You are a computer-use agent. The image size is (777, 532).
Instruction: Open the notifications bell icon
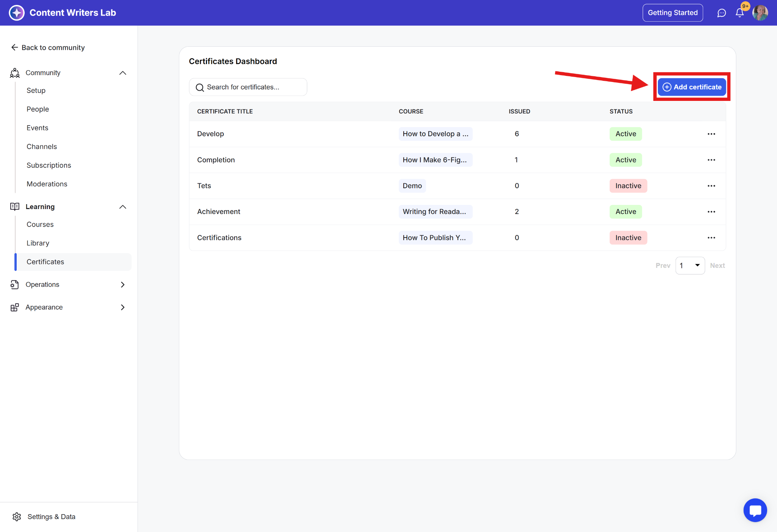(x=739, y=13)
